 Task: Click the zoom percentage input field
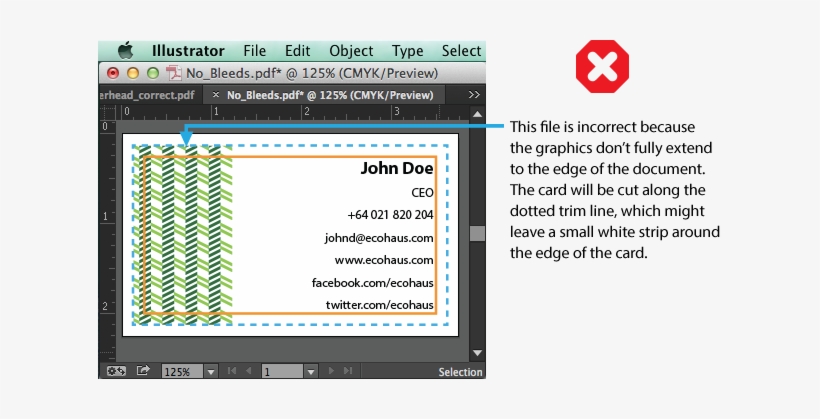pos(182,371)
